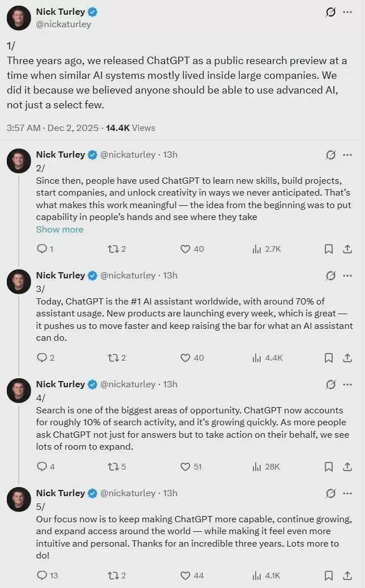Repost the tweet about #1 AI assistant
Viewport: 365px width, 588px height.
click(112, 358)
